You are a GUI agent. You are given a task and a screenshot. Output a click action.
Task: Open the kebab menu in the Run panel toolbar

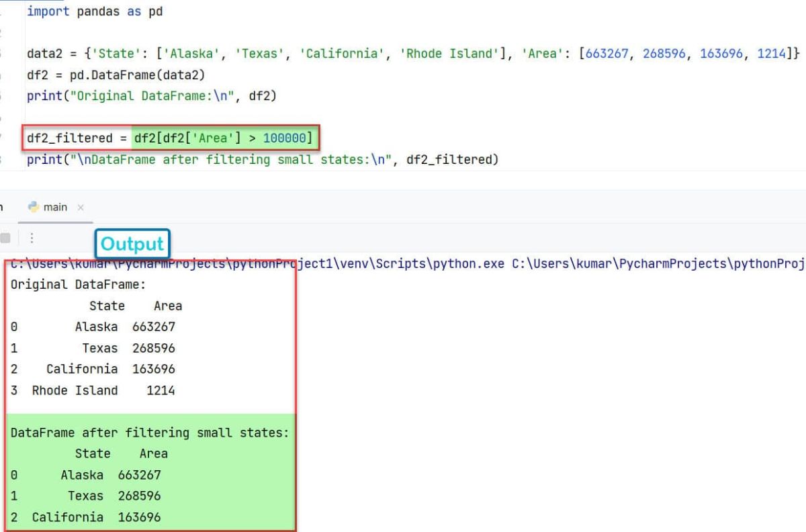30,237
